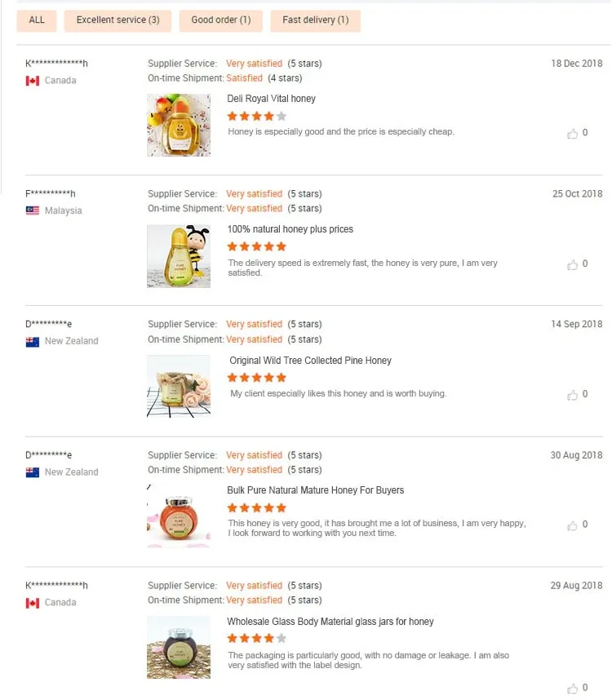
Task: Select the ALL reviews filter tab
Action: click(37, 20)
